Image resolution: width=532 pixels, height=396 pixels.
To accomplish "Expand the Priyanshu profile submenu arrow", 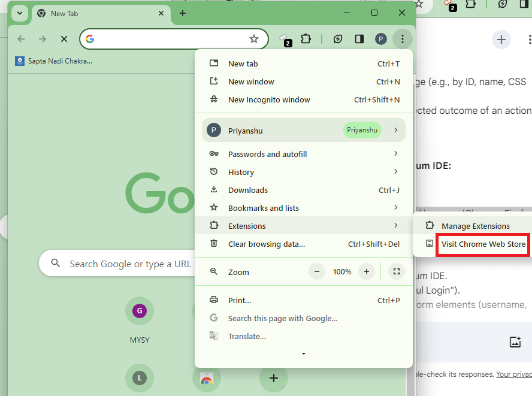I will coord(395,130).
